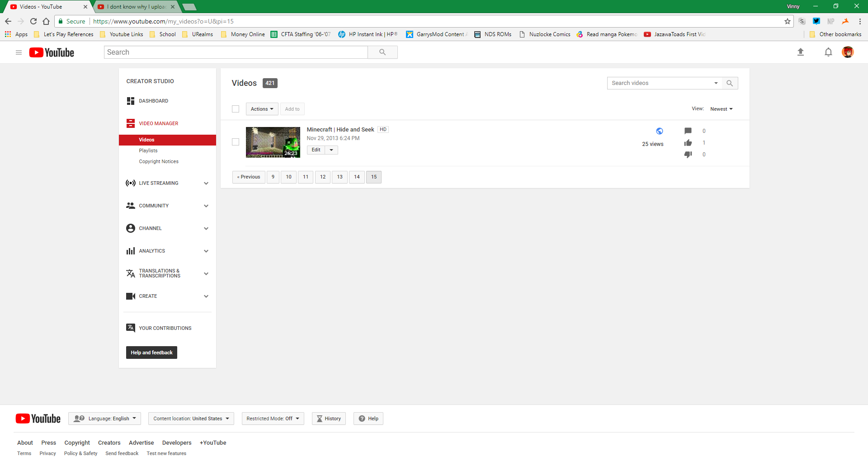Click the YouTube search input field

(236, 52)
